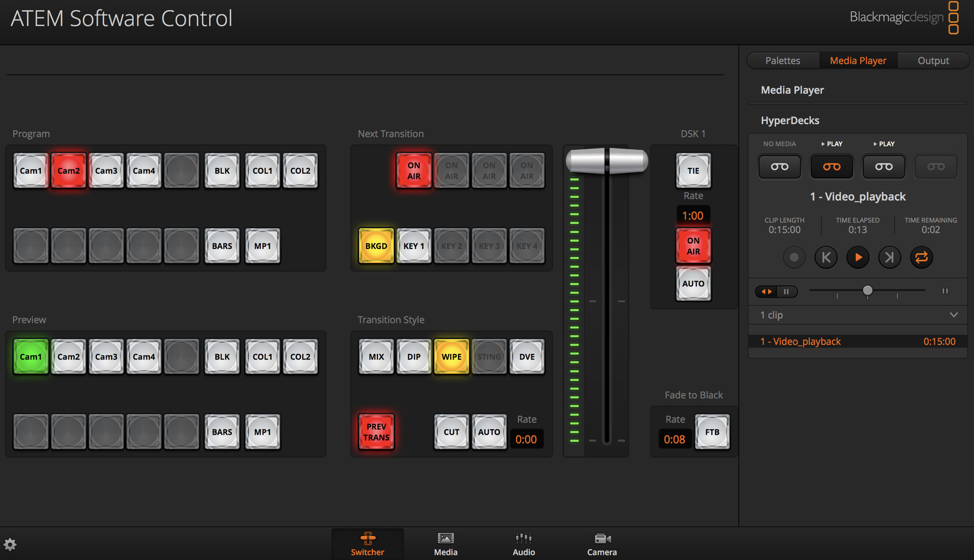Switch to the Output tab
Image resolution: width=974 pixels, height=560 pixels.
coord(932,60)
